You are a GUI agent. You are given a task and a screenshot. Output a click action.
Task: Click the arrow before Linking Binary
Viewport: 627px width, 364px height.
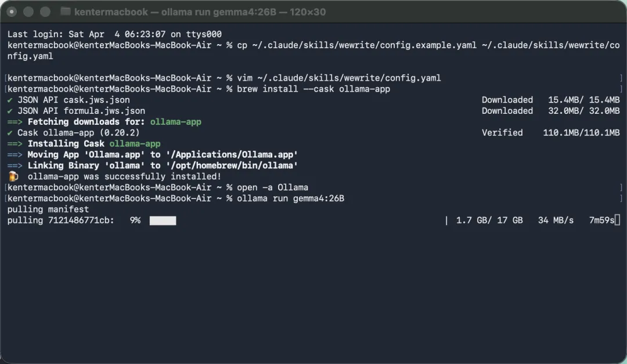tap(15, 165)
